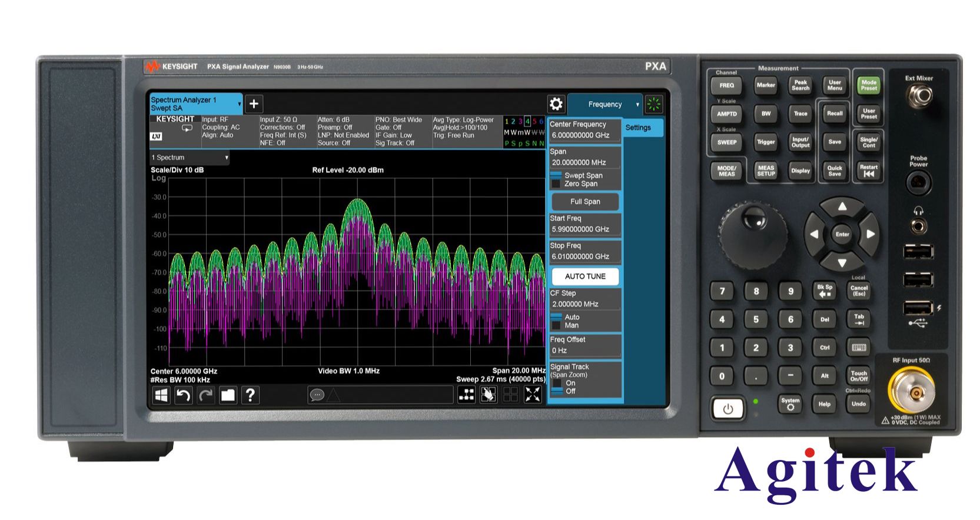The image size is (980, 520).
Task: Turn Signal Track On
Action: (563, 383)
